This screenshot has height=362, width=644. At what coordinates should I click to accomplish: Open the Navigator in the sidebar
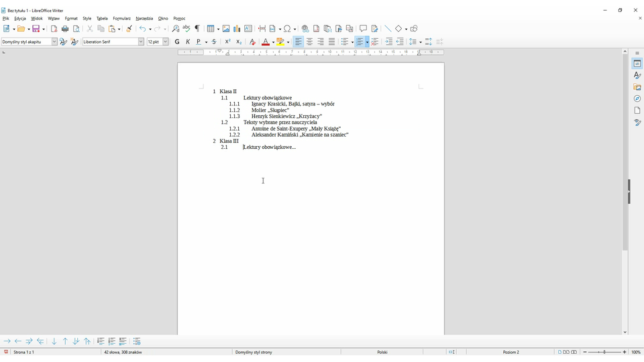(x=637, y=99)
